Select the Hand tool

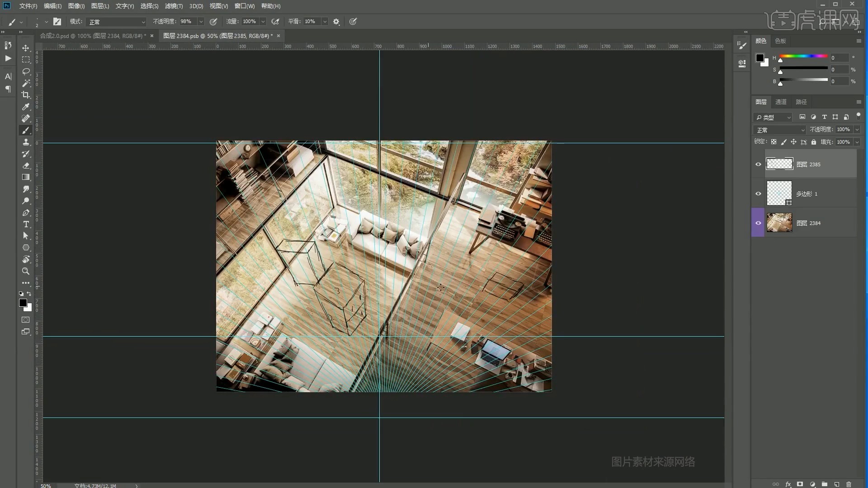tap(26, 259)
